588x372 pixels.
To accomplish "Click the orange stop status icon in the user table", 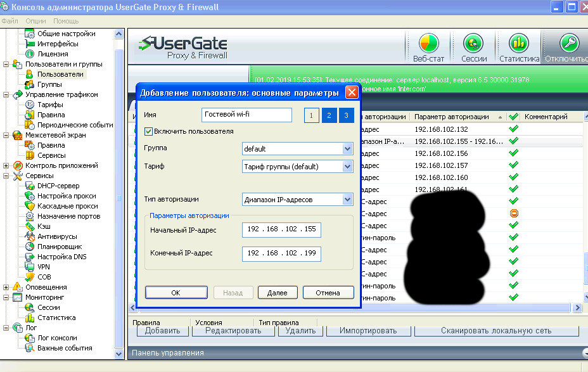I will click(514, 214).
